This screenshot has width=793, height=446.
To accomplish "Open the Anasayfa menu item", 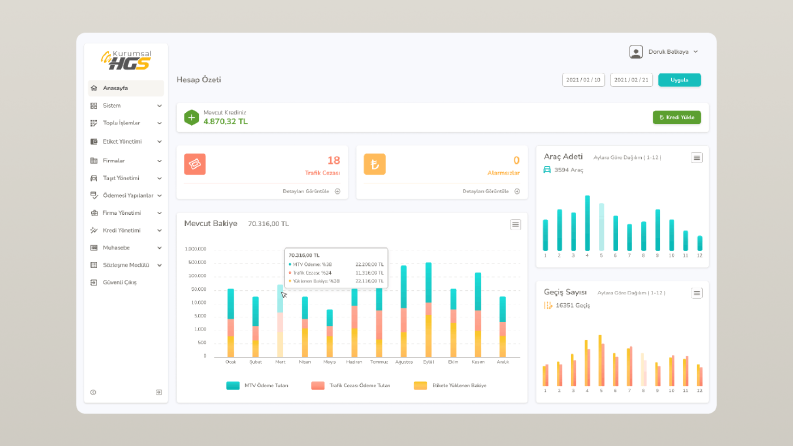I will pyautogui.click(x=126, y=88).
